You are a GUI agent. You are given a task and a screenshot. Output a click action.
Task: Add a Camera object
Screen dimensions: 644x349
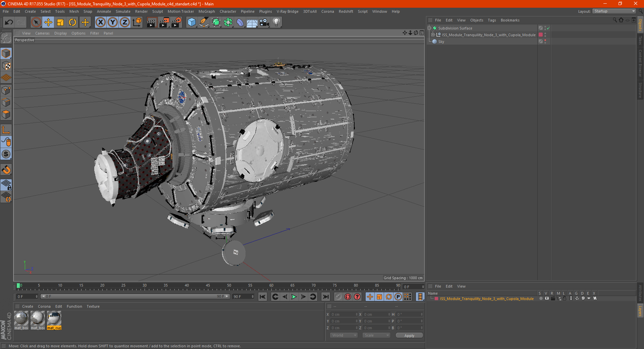click(x=264, y=22)
